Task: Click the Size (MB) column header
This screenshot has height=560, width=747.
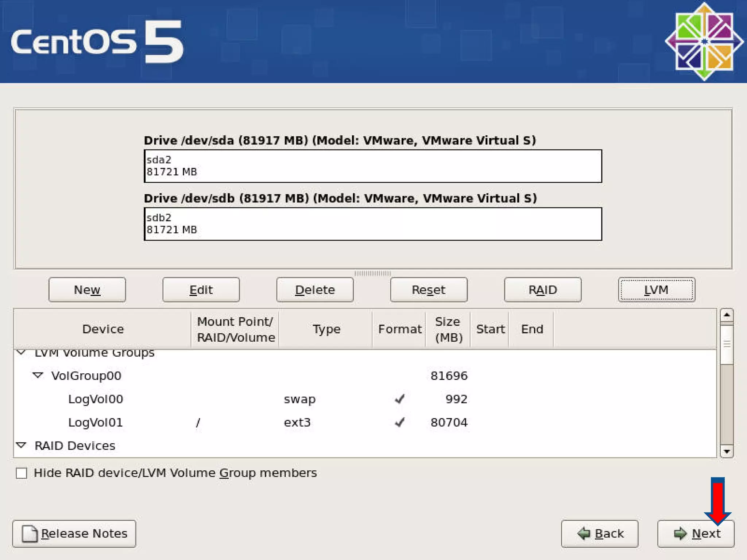Action: (448, 329)
